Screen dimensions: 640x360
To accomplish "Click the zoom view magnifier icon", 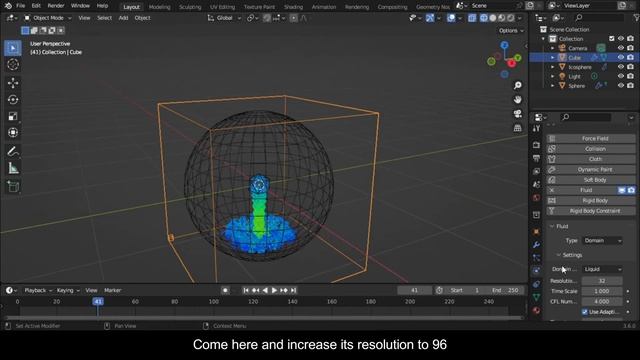I will (x=518, y=85).
